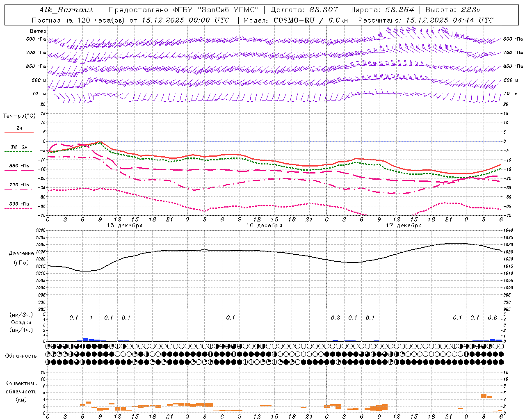
Task: Click the (гПа) pressure unit label
Action: 21,263
